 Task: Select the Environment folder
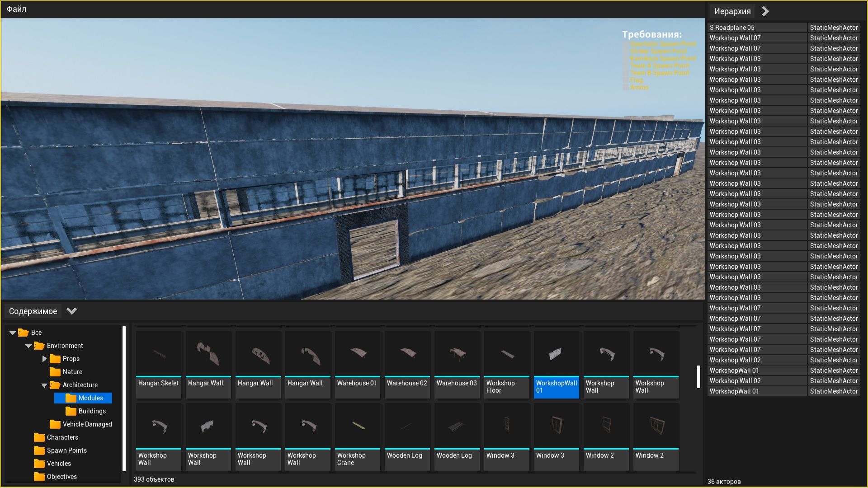(x=59, y=346)
